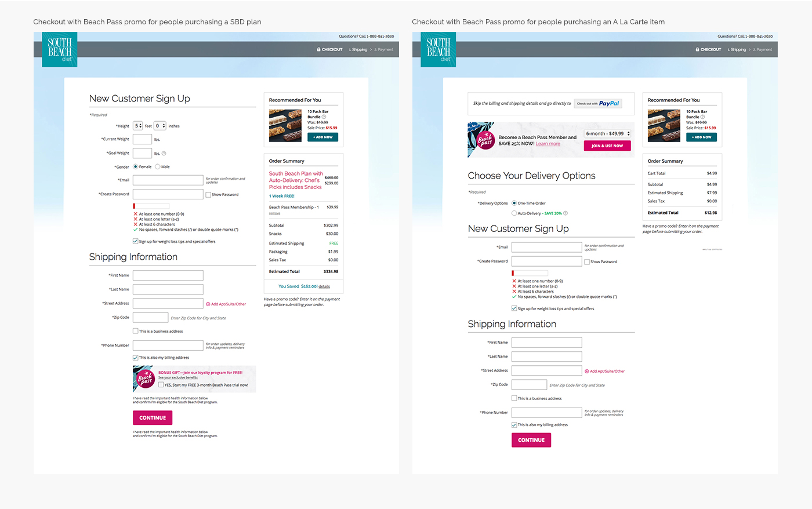Click help icon next to Auto-Delivery Save 20%
The height and width of the screenshot is (509, 812).
565,213
